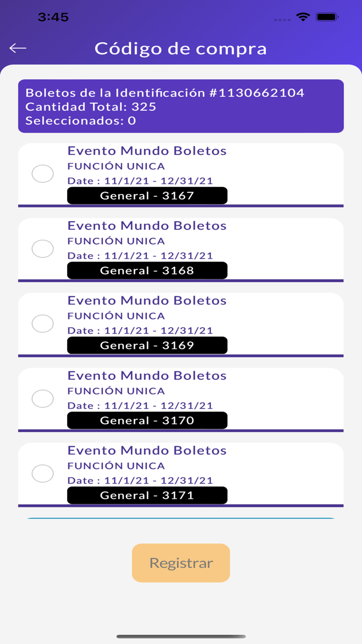
Task: Click the back arrow icon
Action: click(18, 48)
